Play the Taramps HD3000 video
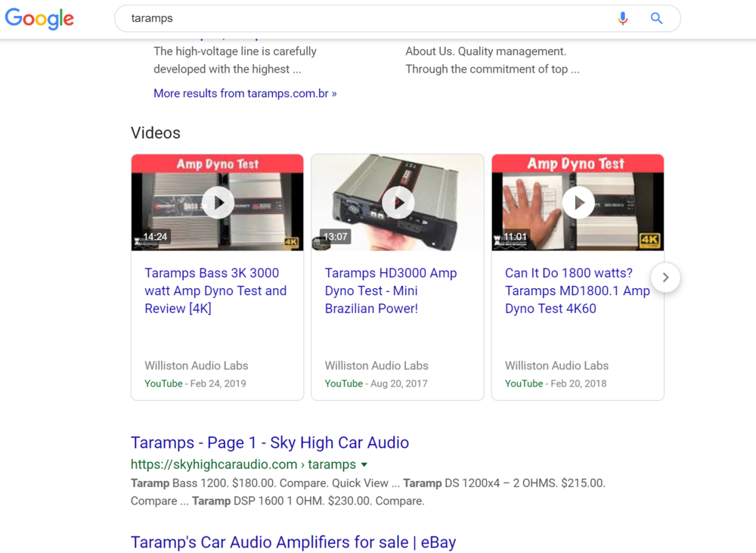 [398, 203]
